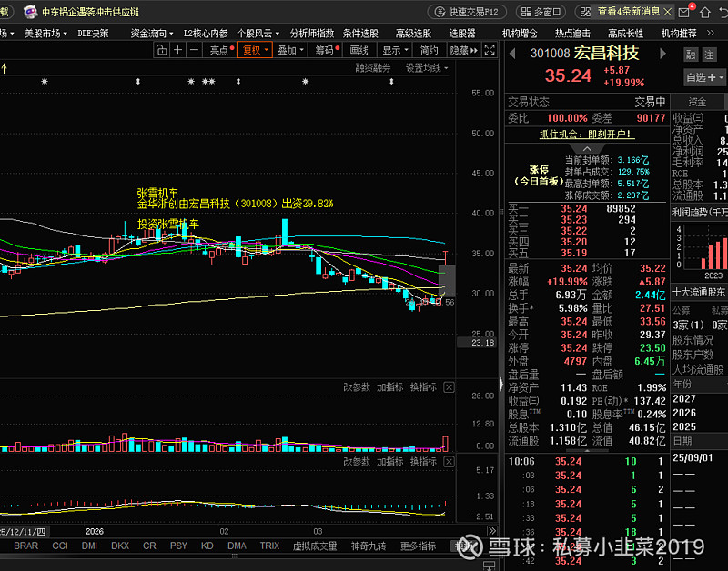Viewport: 728px width, 571px height.
Task: Toggle fullscreen chart icon
Action: pos(490,50)
